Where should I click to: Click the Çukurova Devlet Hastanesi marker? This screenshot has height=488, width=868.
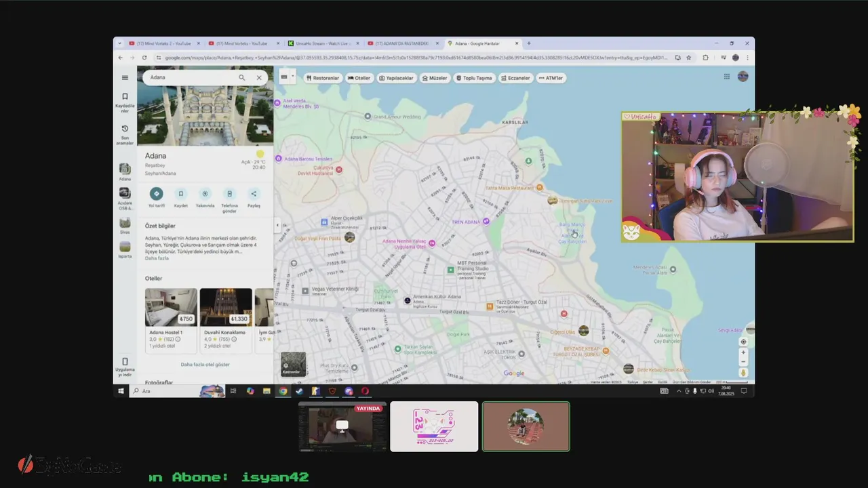pos(339,169)
